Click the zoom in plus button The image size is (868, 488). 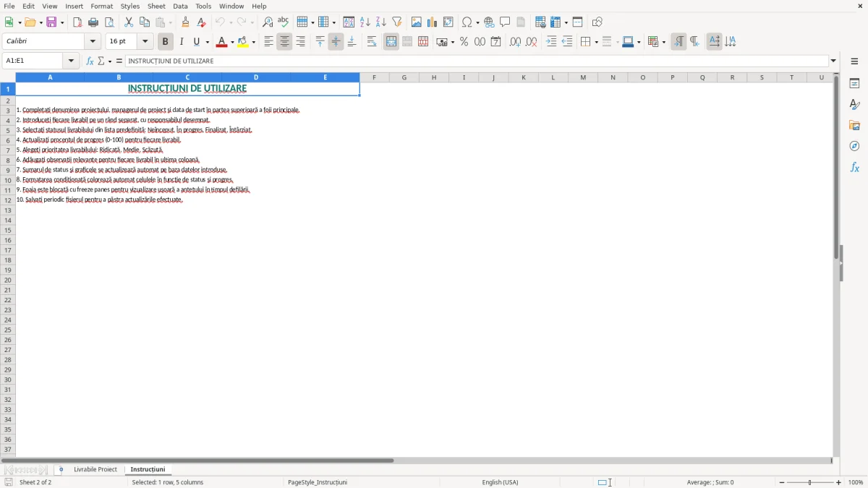(x=839, y=482)
